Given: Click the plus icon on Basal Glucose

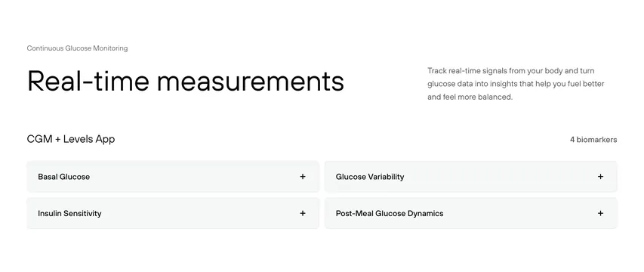Looking at the screenshot, I should 303,177.
